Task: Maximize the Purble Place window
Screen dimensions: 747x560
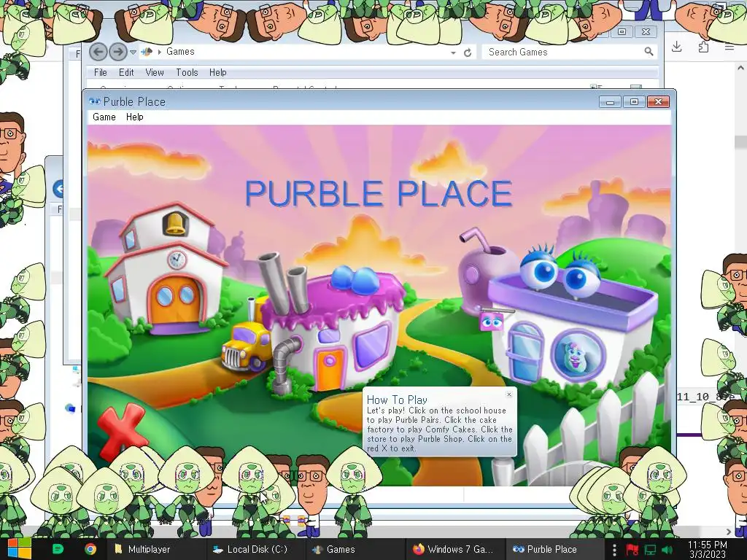Action: click(x=634, y=102)
